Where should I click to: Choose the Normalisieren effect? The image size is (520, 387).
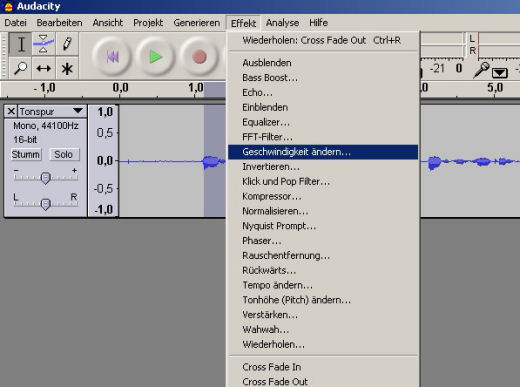coord(323,211)
